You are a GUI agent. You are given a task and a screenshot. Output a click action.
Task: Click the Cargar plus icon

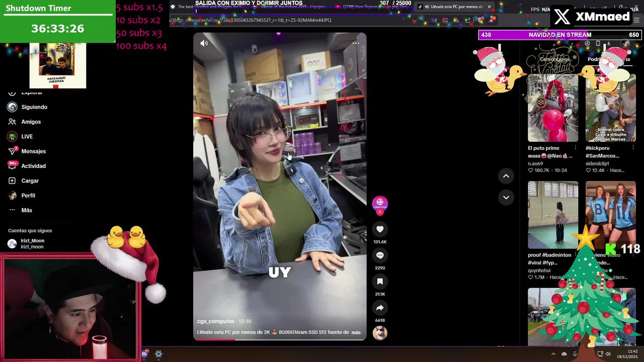[12, 180]
